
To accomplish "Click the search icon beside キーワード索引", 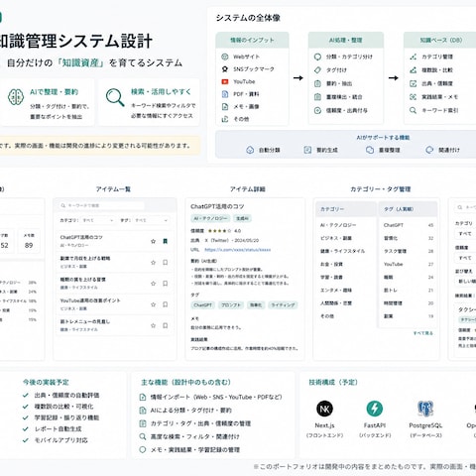I will [x=413, y=110].
